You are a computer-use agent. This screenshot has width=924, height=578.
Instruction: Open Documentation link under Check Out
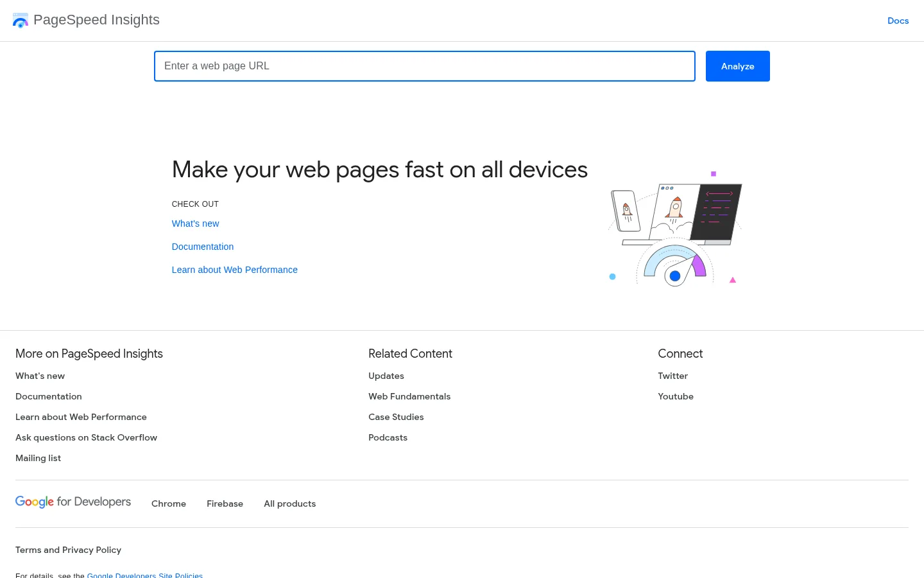[203, 247]
